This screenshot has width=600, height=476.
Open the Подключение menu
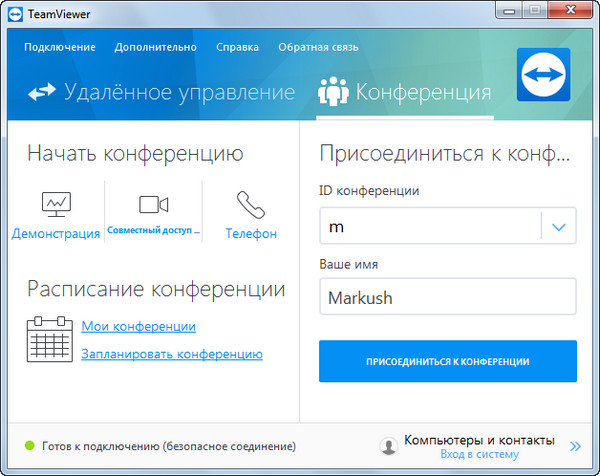[x=60, y=47]
